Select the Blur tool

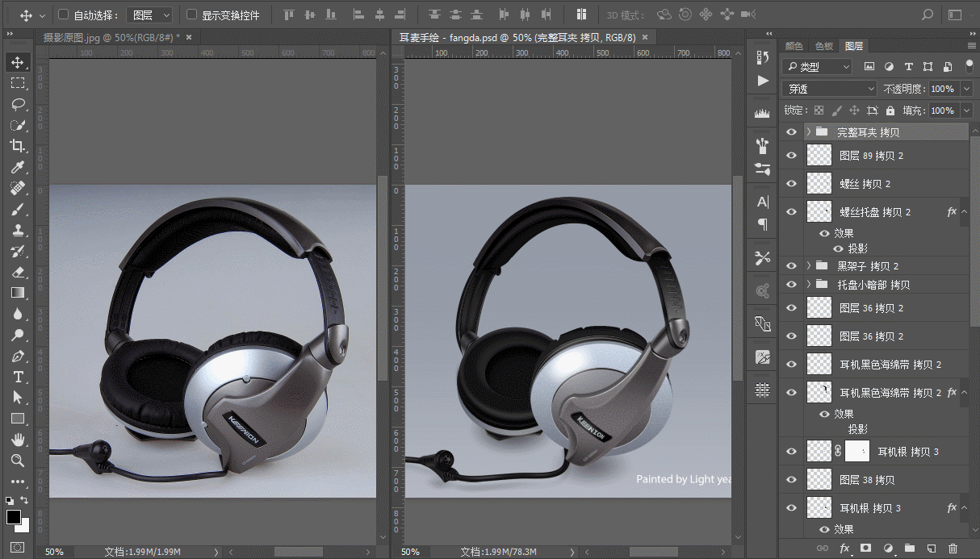click(17, 314)
